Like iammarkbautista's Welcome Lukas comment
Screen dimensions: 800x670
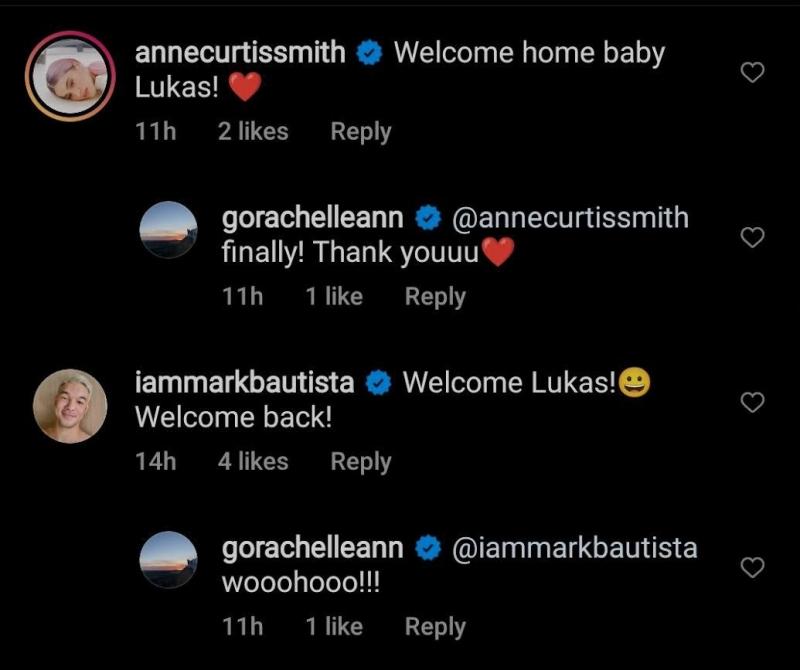pos(752,402)
